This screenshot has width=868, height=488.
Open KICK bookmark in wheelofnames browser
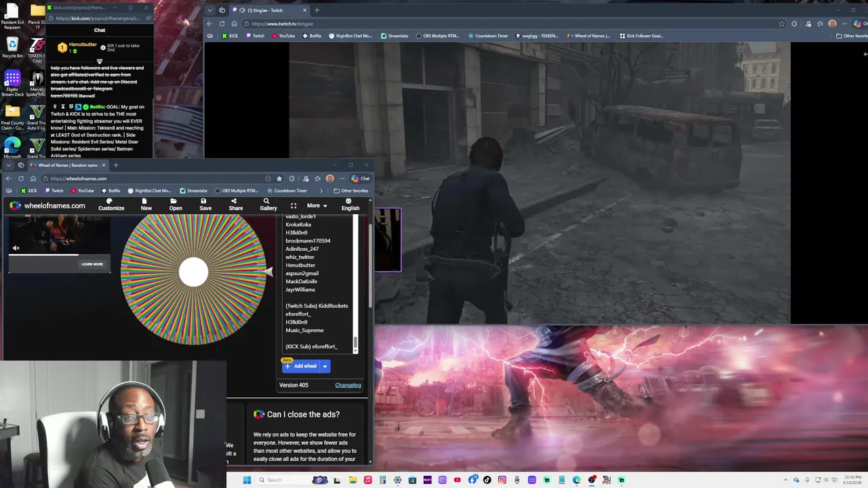pos(28,190)
